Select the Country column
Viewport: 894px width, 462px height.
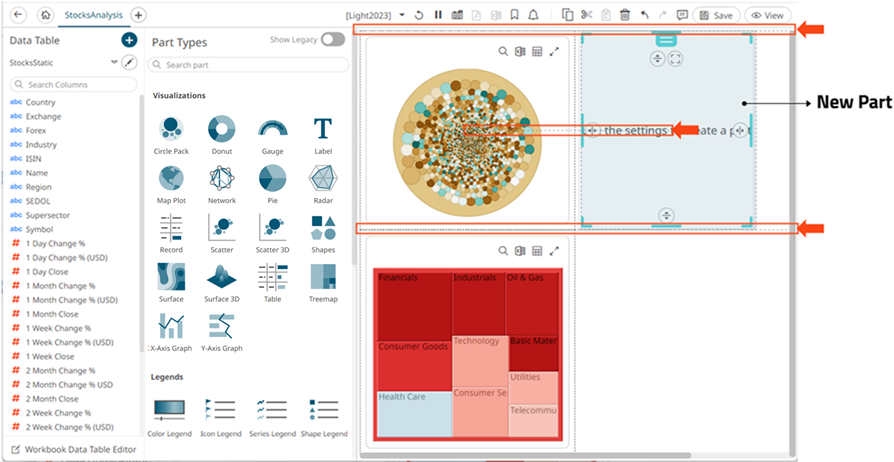(x=40, y=102)
